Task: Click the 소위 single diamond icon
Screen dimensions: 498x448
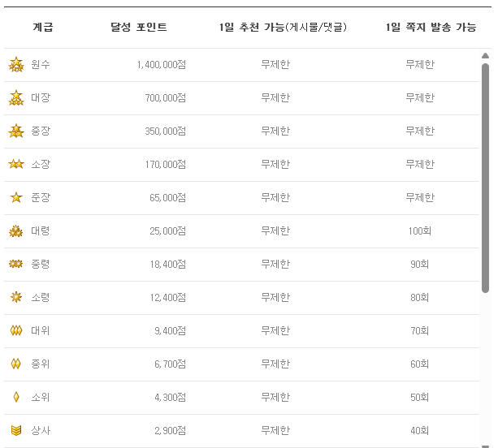Action: 16,397
